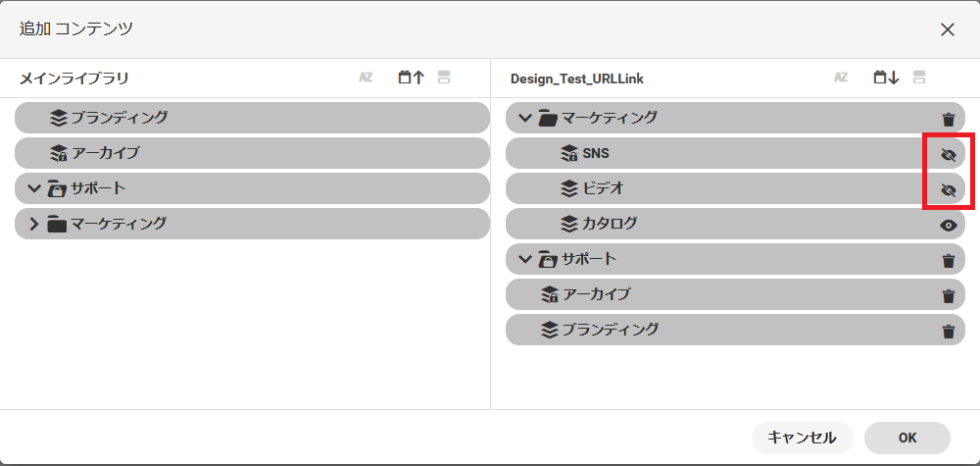The width and height of the screenshot is (980, 466).
Task: Sort main library alphabetically with AZ icon
Action: tap(366, 78)
